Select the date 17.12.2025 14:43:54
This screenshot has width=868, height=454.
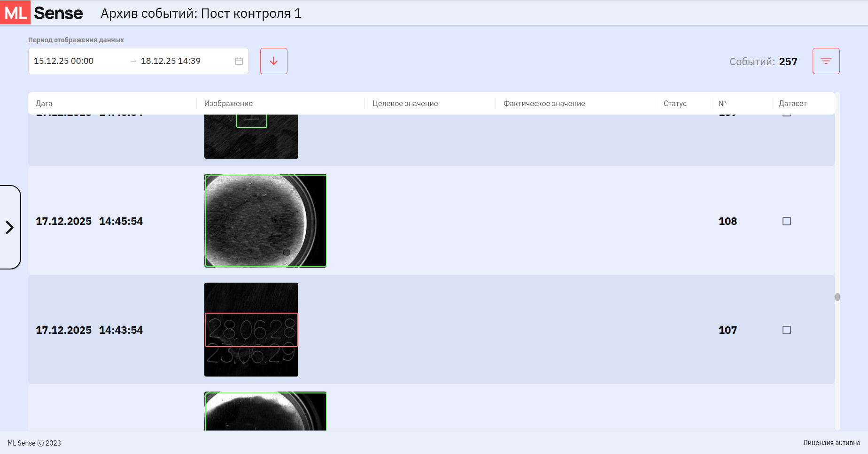click(x=89, y=330)
